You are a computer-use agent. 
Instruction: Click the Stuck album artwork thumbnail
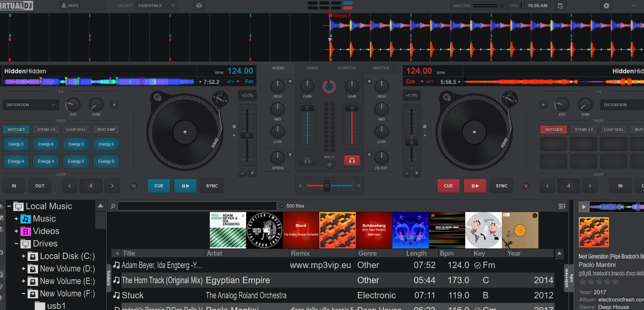pos(301,230)
